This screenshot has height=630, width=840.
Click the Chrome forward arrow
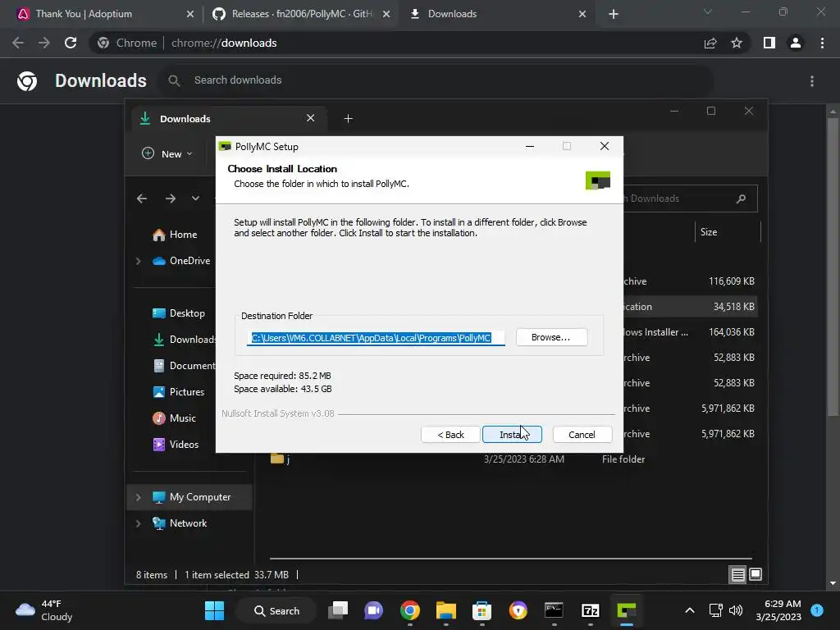pos(44,43)
